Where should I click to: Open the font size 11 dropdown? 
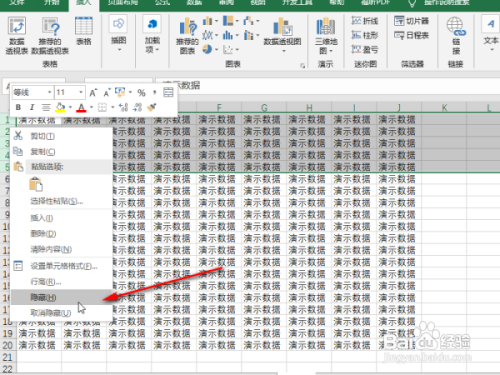click(81, 92)
